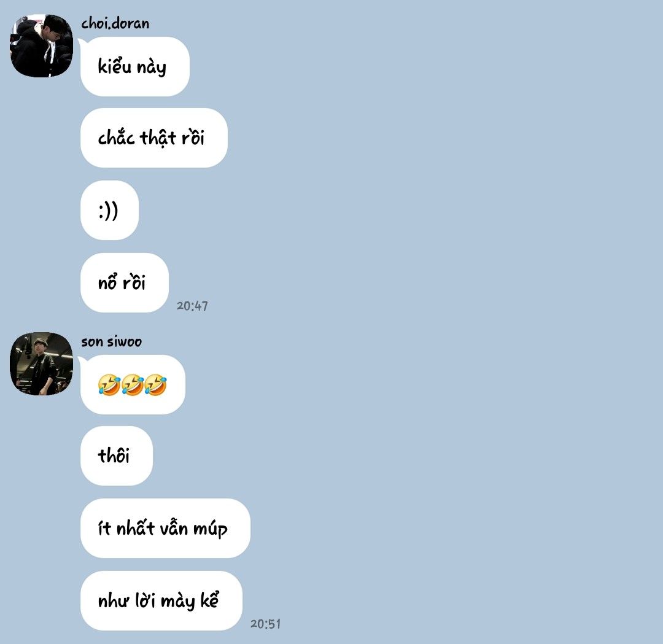Tap the 'chắc thật rồi' message bubble
Viewport: 663px width, 644px height.
click(x=154, y=138)
